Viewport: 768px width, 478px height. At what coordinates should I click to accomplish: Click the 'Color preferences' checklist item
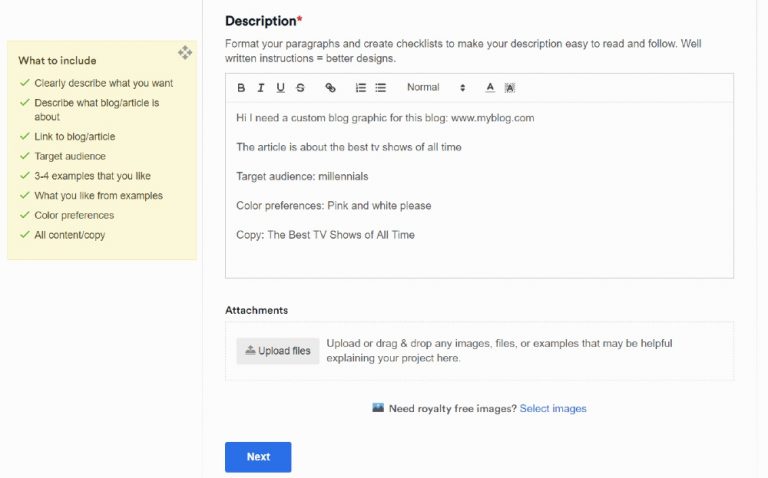(74, 215)
